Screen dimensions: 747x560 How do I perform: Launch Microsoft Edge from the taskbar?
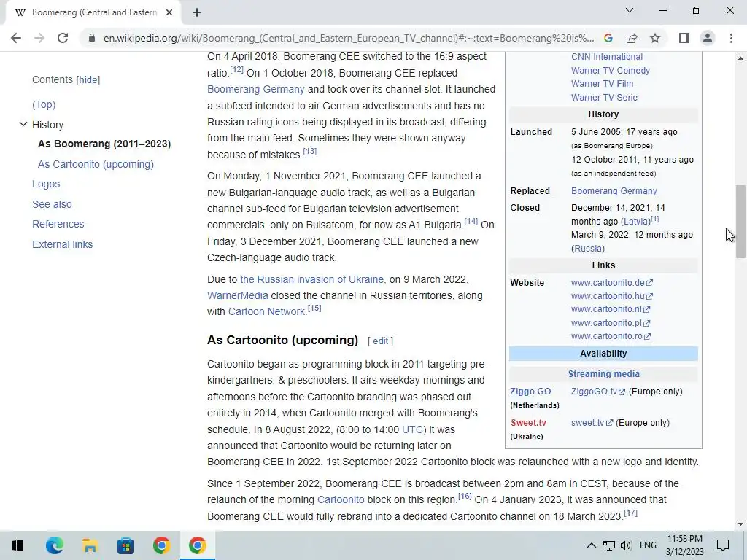click(54, 545)
